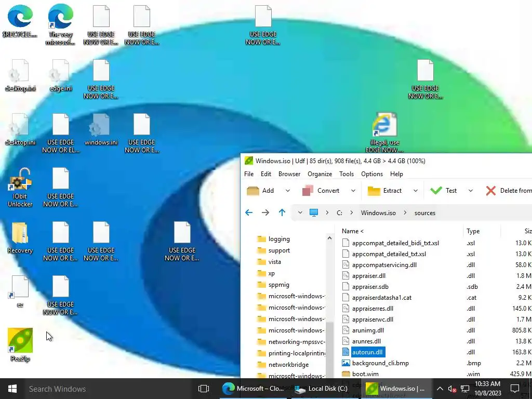Open the muted volume tray icon
This screenshot has width=532, height=399.
pos(452,389)
